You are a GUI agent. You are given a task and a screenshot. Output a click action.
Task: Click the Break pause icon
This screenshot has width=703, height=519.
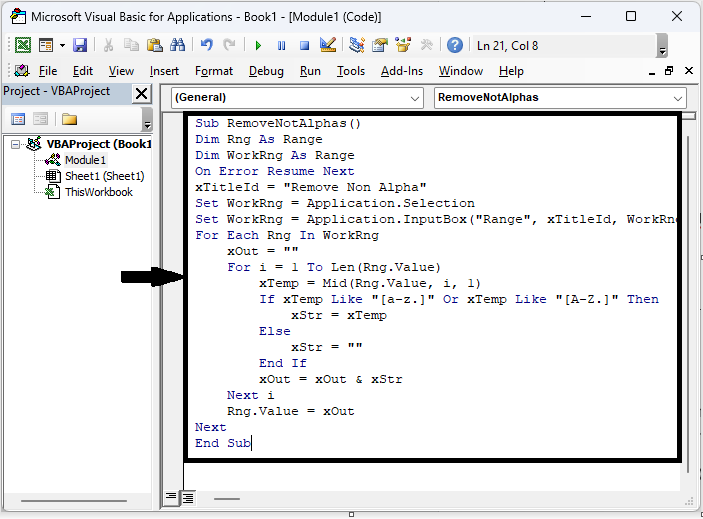(x=282, y=45)
